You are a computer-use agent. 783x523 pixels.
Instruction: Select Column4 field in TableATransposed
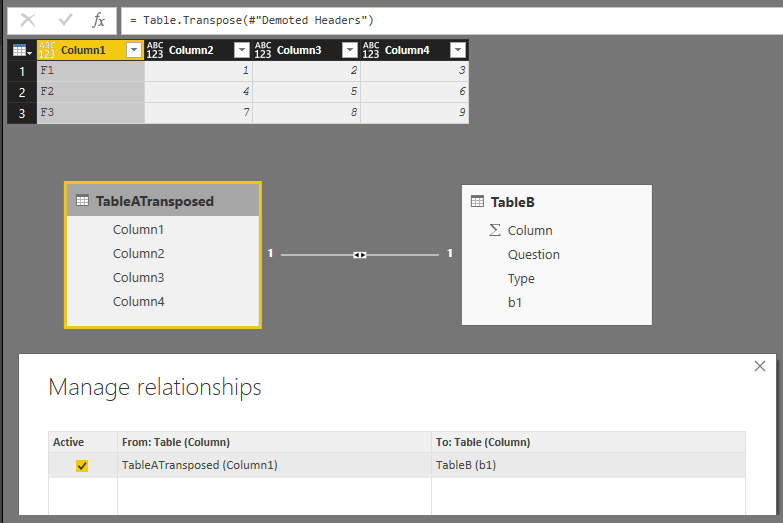pyautogui.click(x=138, y=301)
